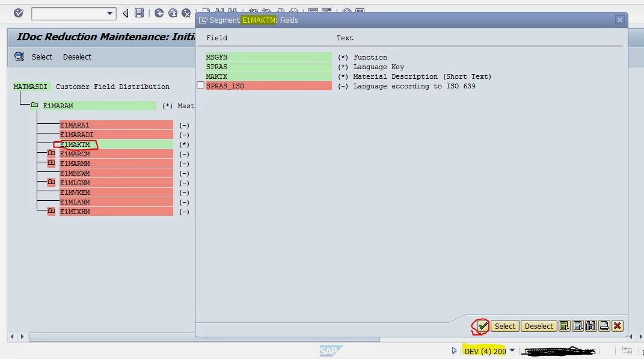Print the field list with the printer icon

(604, 326)
